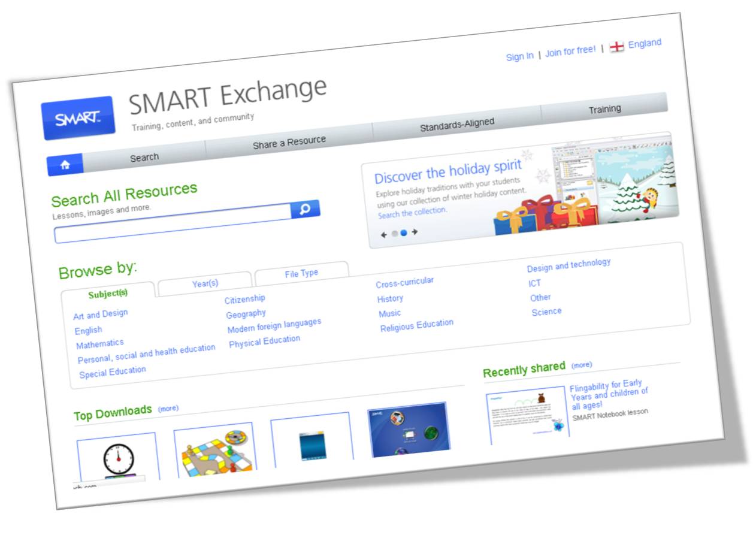This screenshot has height=544, width=756.
Task: Browse the Physical Education subject
Action: pos(265,341)
